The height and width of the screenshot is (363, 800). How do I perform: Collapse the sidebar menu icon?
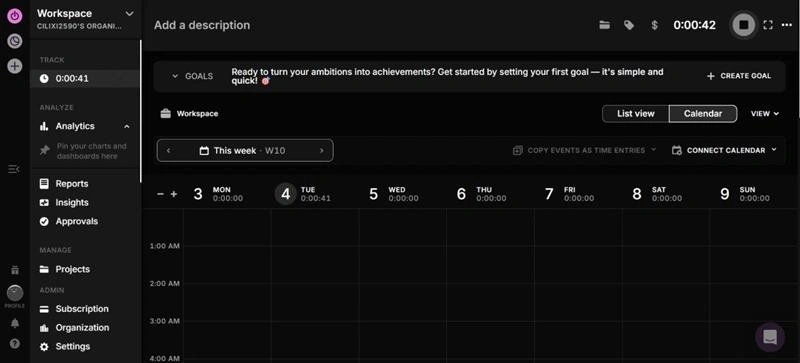click(x=14, y=169)
